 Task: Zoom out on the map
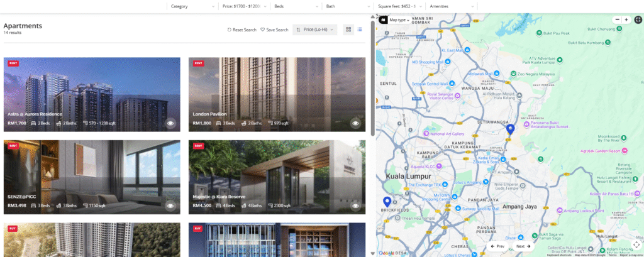click(x=617, y=19)
